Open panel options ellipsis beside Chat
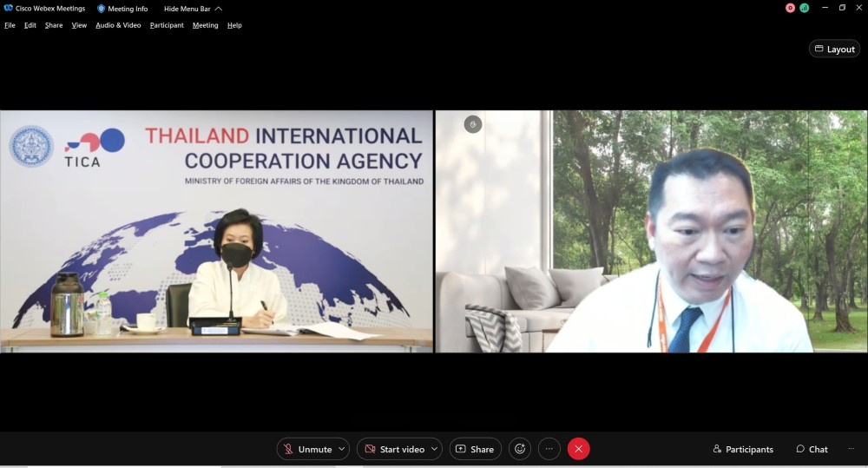The image size is (868, 468). 851,449
